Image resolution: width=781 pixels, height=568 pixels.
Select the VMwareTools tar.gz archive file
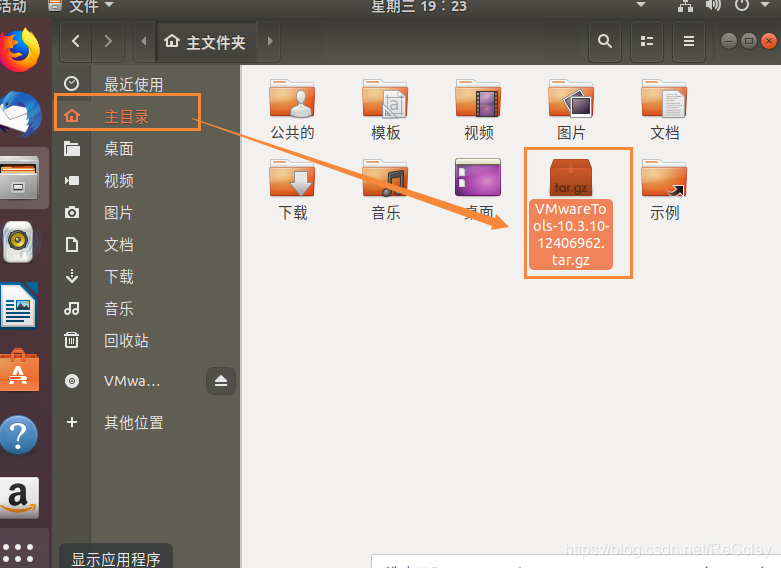point(571,213)
